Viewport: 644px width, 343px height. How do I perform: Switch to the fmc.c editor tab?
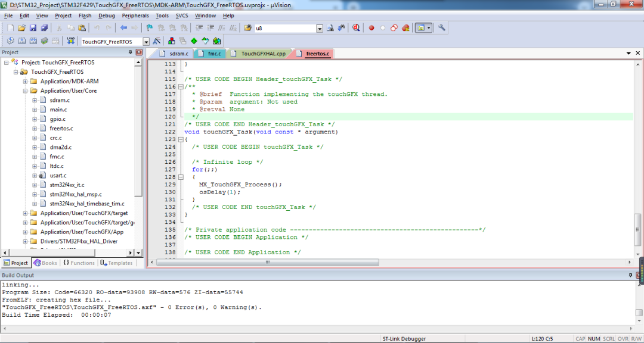coord(210,54)
